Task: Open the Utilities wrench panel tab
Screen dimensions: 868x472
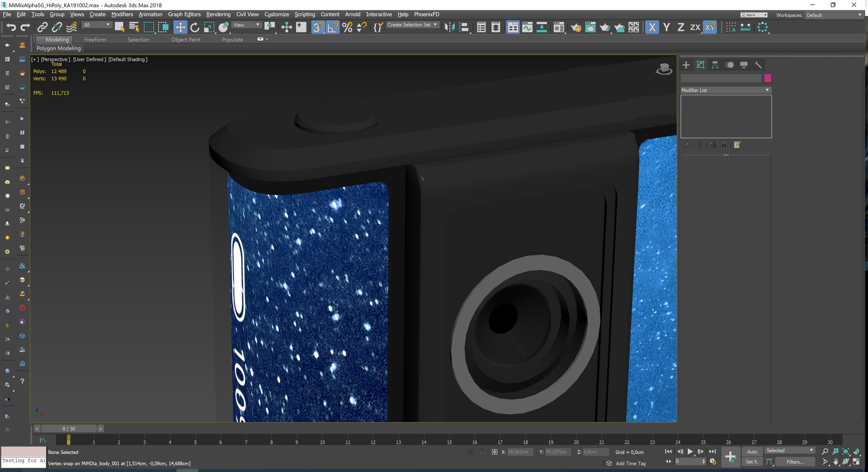Action: (758, 65)
